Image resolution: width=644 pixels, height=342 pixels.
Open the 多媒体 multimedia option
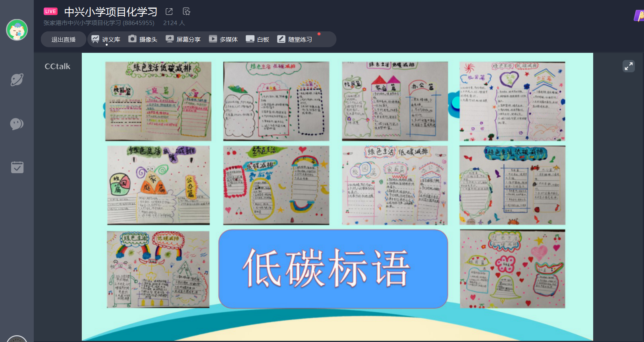[223, 39]
